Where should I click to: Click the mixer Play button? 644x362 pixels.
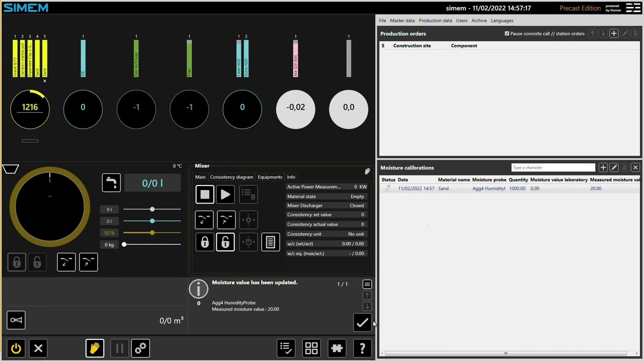point(225,194)
